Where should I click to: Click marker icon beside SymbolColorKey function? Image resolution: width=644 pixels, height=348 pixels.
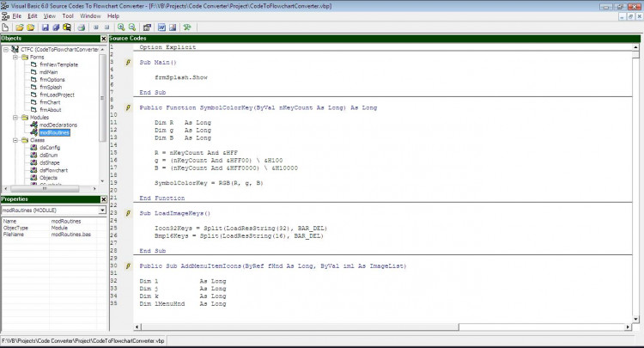(x=129, y=107)
